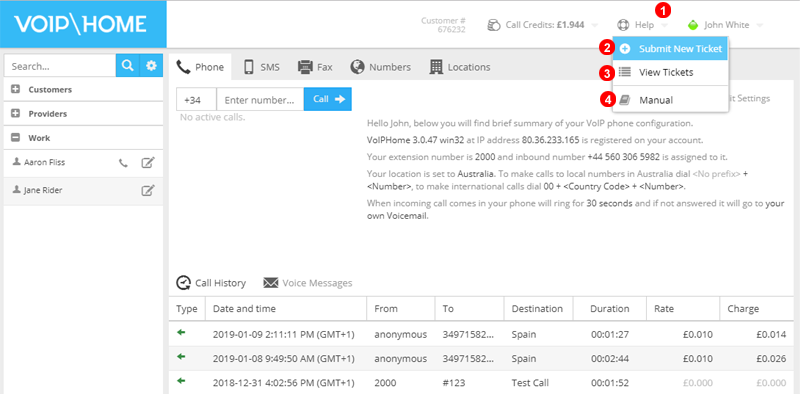
Task: Open search settings gear icon
Action: click(151, 65)
